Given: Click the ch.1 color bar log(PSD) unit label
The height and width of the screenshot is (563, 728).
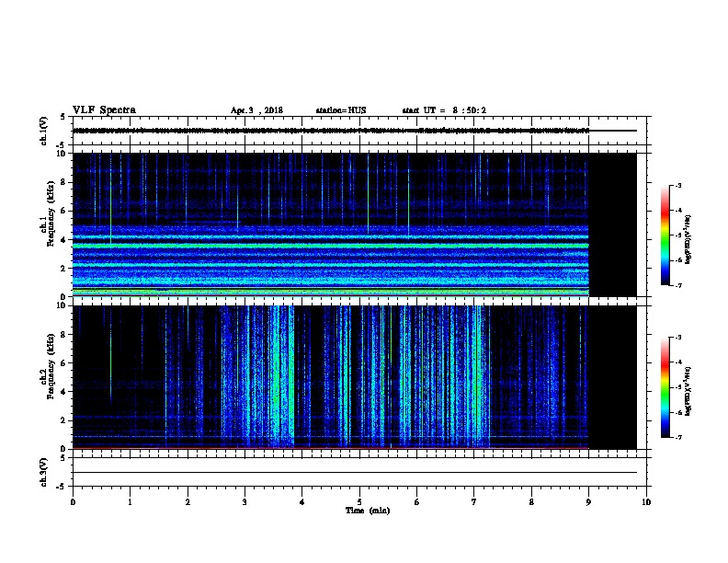Looking at the screenshot, I should [688, 239].
